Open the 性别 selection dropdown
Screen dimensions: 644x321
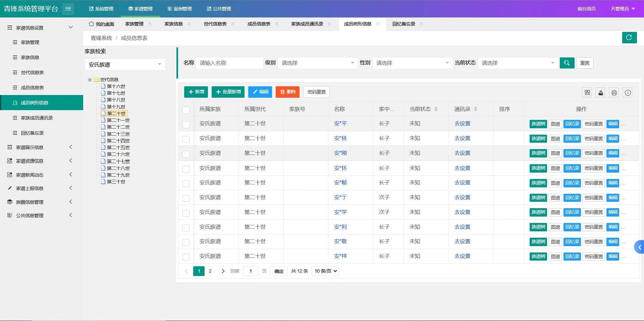click(x=412, y=63)
